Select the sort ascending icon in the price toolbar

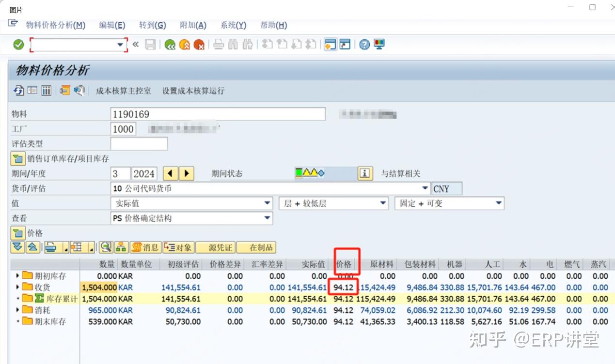click(x=32, y=247)
